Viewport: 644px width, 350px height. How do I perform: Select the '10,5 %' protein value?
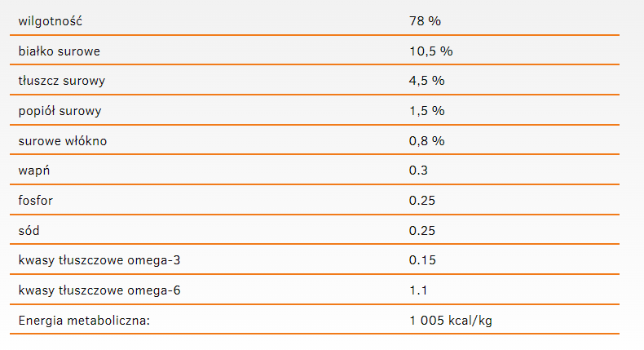point(430,51)
